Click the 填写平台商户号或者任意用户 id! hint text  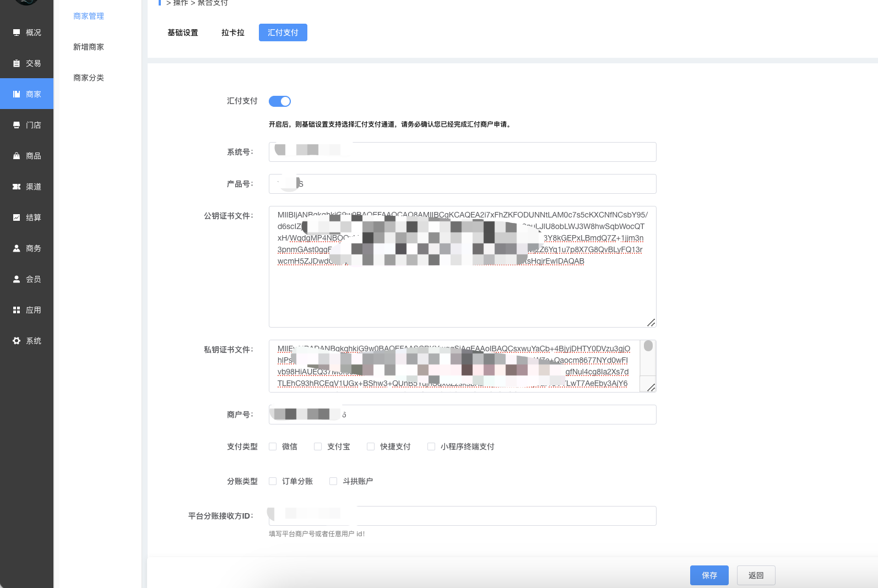pyautogui.click(x=317, y=534)
